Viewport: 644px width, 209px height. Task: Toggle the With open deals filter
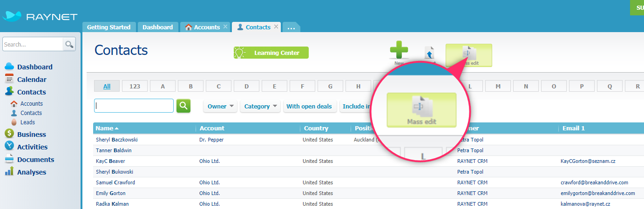[309, 106]
